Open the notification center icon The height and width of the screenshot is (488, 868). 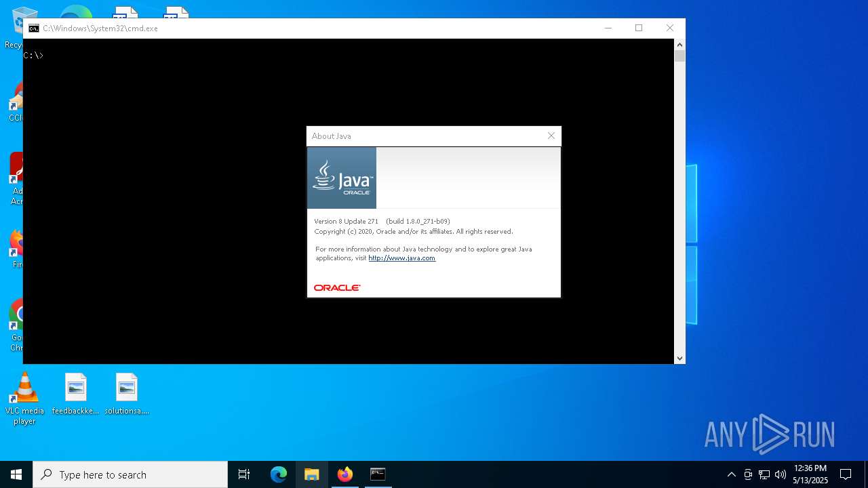pos(846,474)
